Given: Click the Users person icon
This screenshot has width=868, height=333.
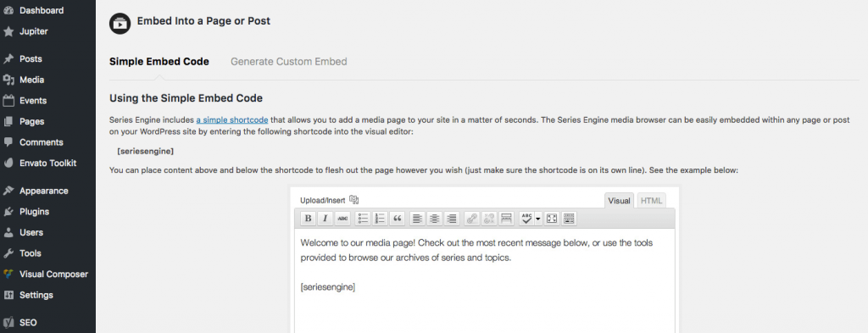Looking at the screenshot, I should coord(8,233).
